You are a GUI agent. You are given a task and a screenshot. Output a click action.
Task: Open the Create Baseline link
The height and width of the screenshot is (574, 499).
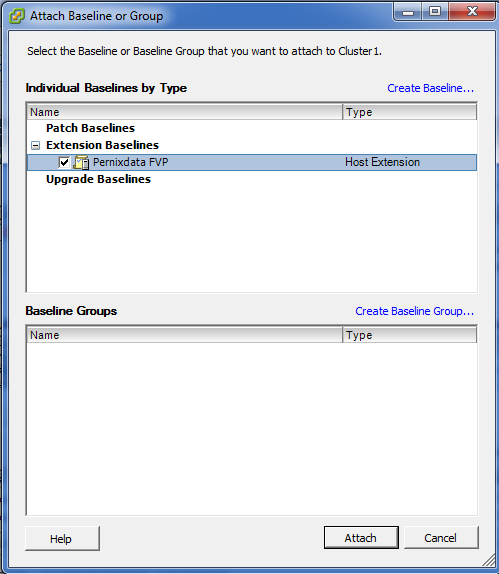(x=431, y=88)
